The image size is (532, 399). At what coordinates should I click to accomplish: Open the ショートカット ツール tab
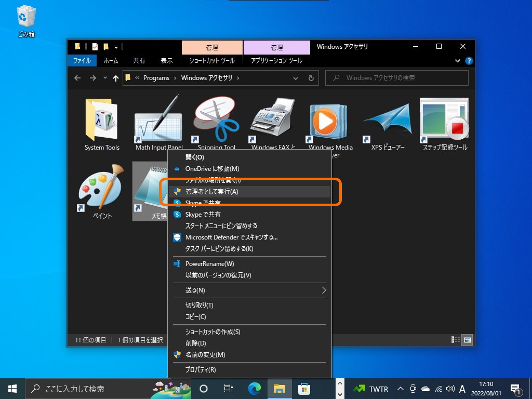(x=212, y=60)
